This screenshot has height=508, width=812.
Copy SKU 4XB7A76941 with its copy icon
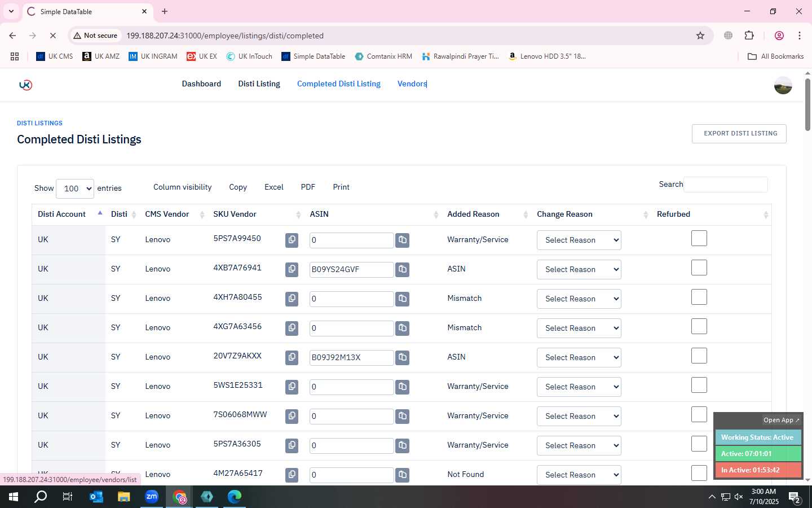(x=292, y=269)
